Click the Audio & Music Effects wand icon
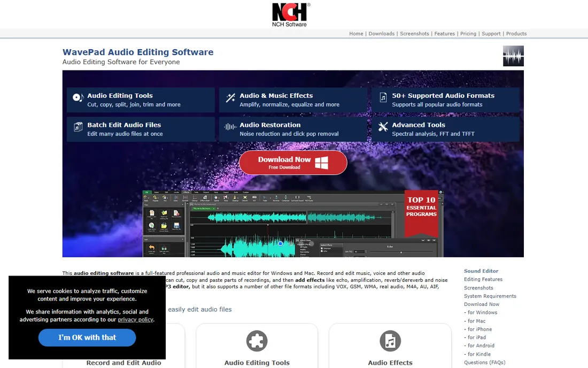 click(x=230, y=98)
